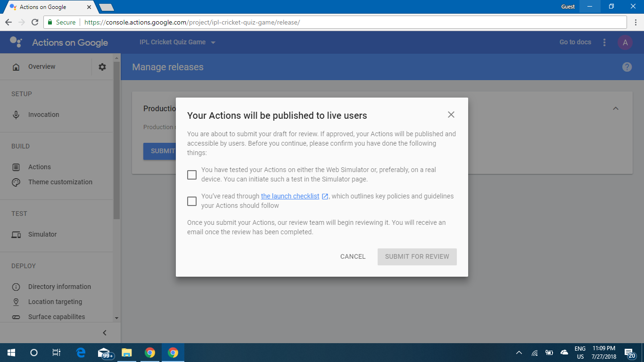Open Task View on the taskbar
This screenshot has width=644, height=362.
point(57,353)
